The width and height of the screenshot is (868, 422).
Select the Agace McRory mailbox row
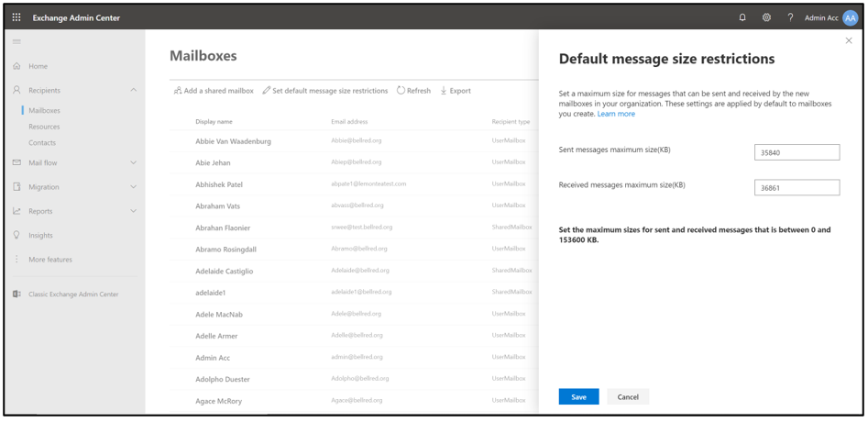click(x=355, y=401)
